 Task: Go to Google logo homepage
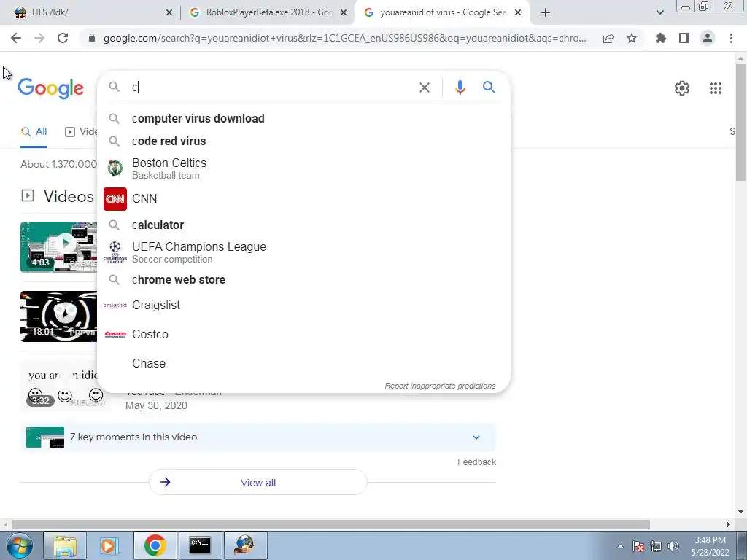tap(50, 88)
